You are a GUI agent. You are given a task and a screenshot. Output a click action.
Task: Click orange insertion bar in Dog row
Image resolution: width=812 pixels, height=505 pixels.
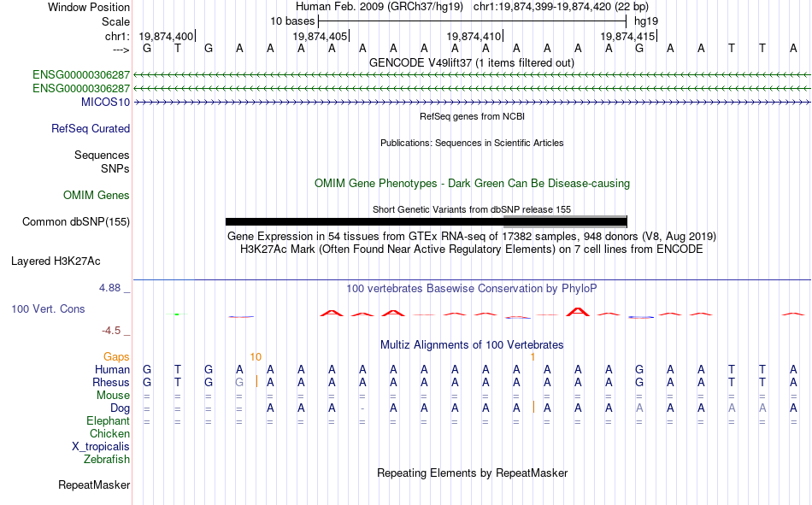[533, 407]
